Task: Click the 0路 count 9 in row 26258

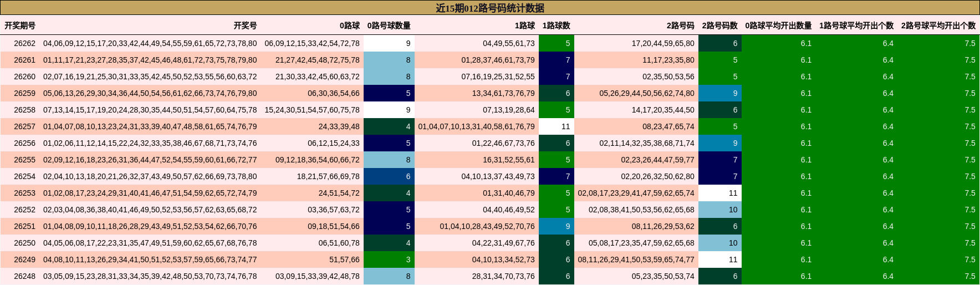Action: [x=389, y=110]
